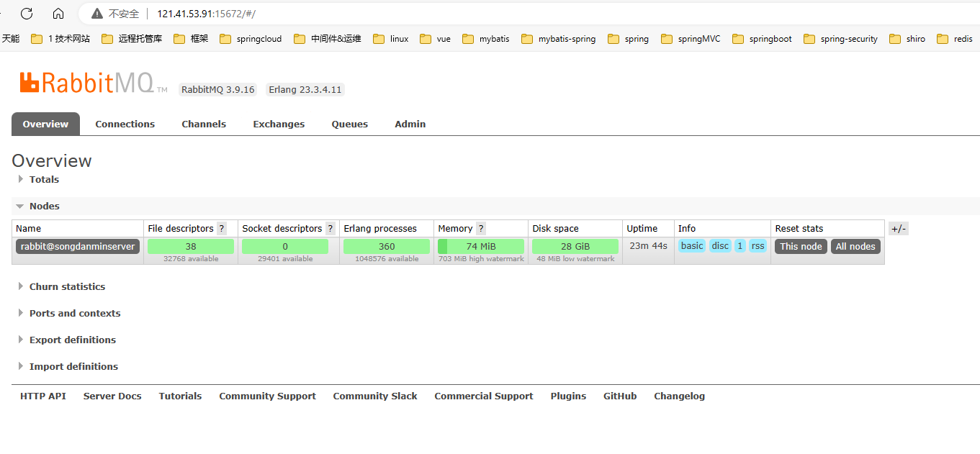980x454 pixels.
Task: Open the vue bookmark folder
Action: [x=435, y=39]
